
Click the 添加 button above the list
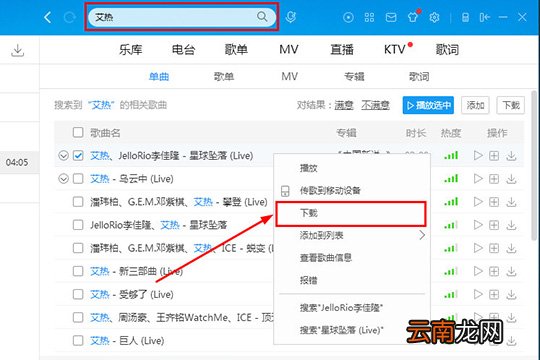475,105
